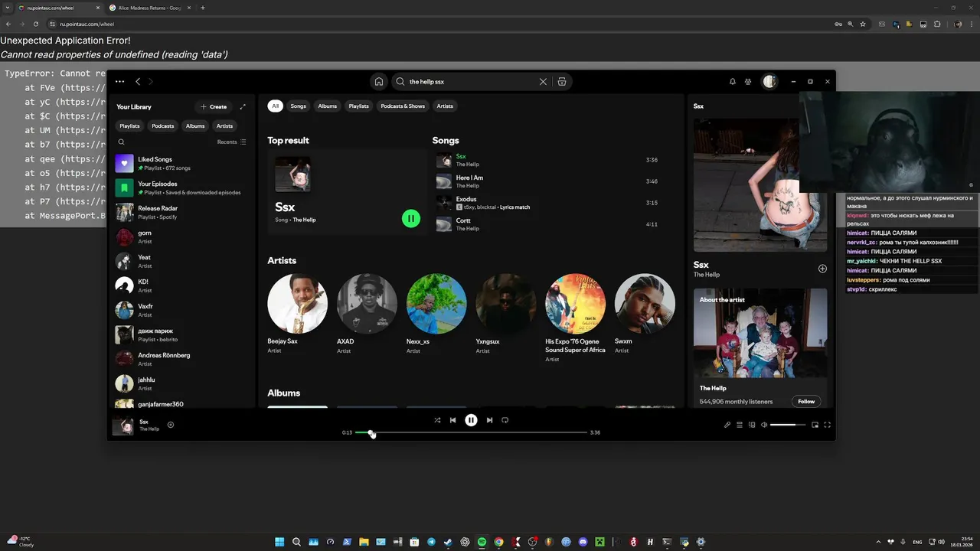This screenshot has width=980, height=551.
Task: Play song Here I Am
Action: click(444, 181)
